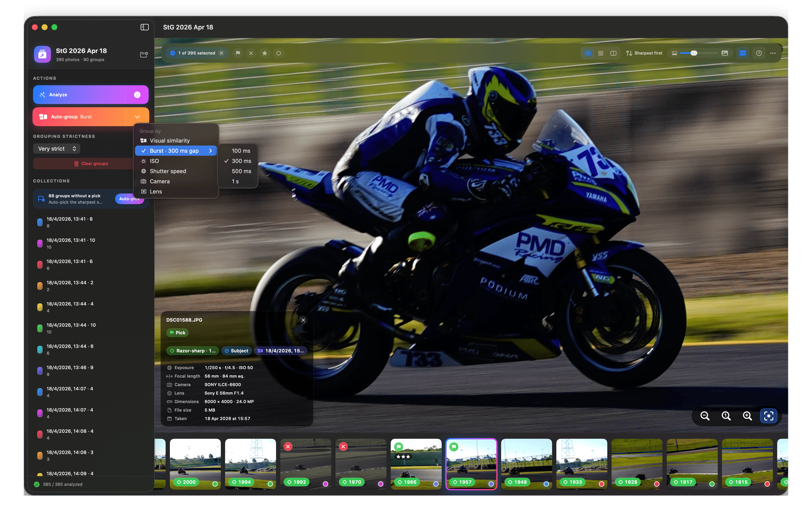Click the zoom out magnifier
Viewport: 812px width, 527px height.
pyautogui.click(x=705, y=416)
